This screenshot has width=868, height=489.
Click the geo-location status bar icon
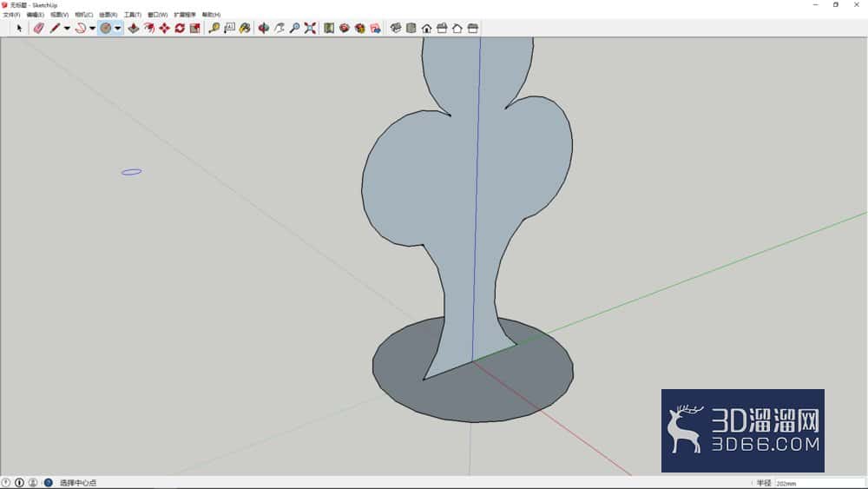[6, 482]
